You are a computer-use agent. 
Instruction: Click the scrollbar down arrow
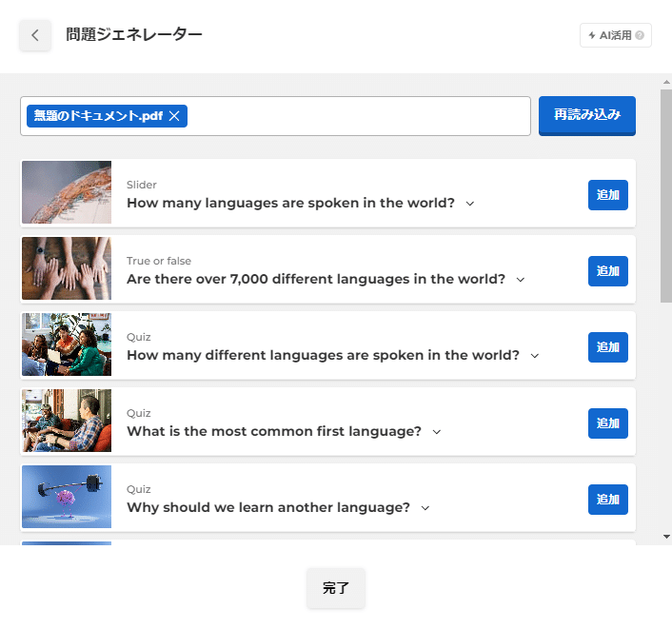tap(666, 537)
